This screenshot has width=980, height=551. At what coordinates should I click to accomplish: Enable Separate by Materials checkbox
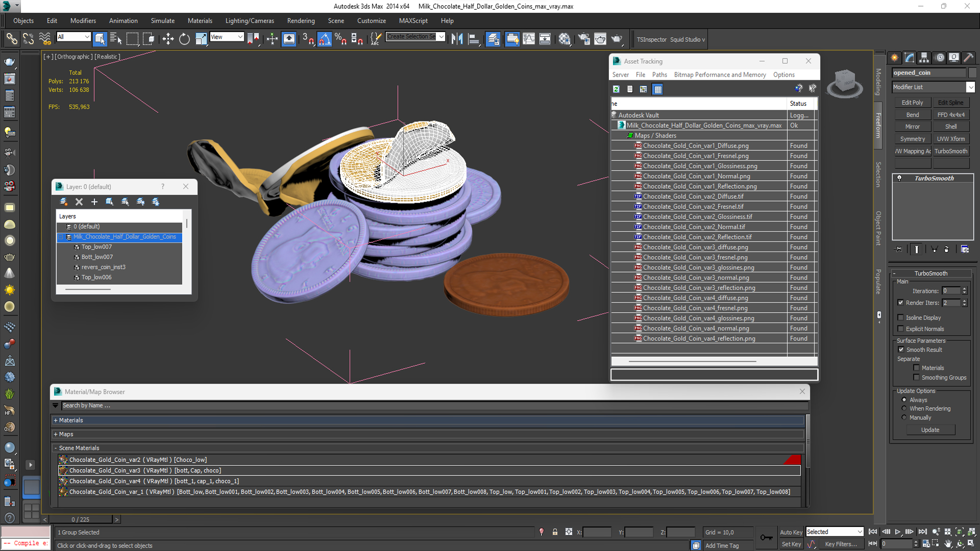(x=917, y=368)
